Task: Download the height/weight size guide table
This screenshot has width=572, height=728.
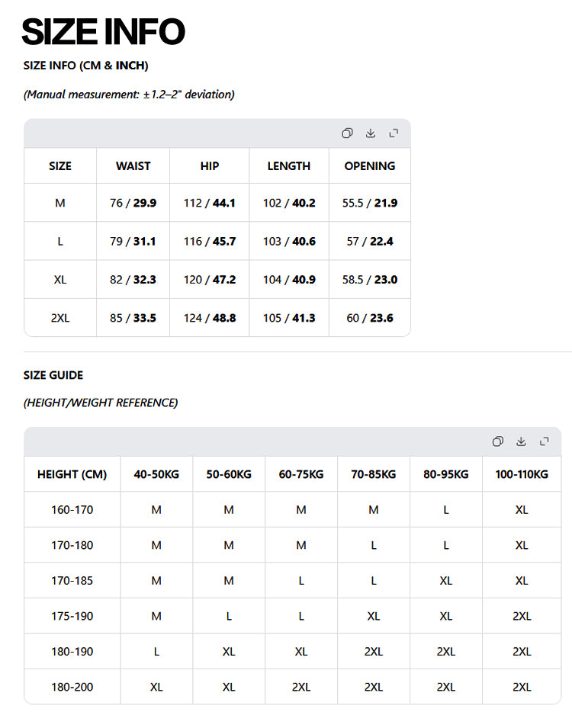Action: click(521, 441)
